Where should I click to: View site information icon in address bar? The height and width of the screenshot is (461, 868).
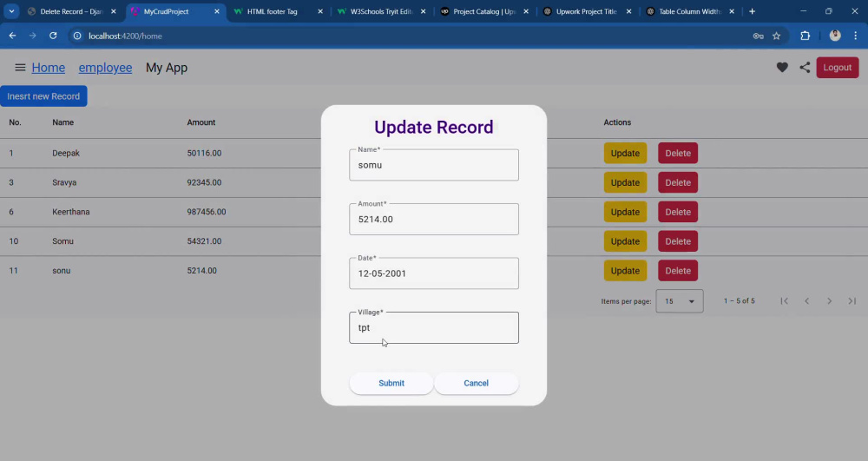click(x=77, y=36)
